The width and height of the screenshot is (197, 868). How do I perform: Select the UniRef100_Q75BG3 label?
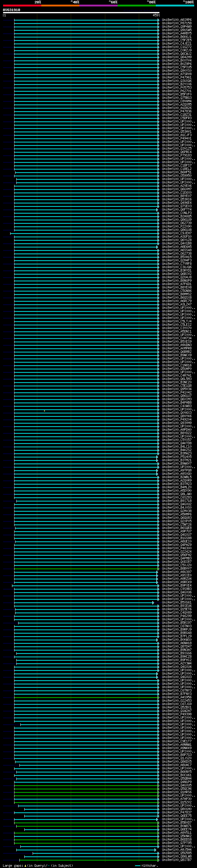(176, 98)
